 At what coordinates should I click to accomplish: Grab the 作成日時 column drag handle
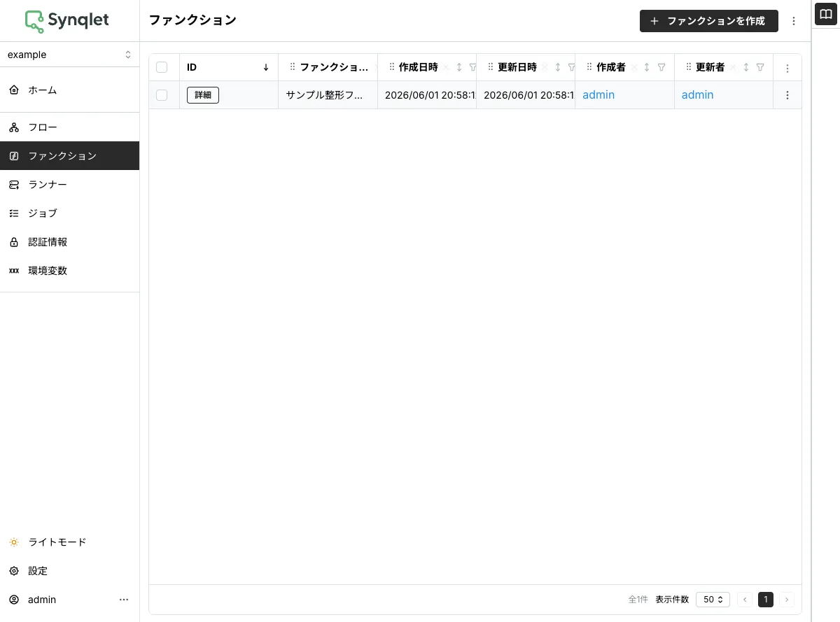point(392,68)
